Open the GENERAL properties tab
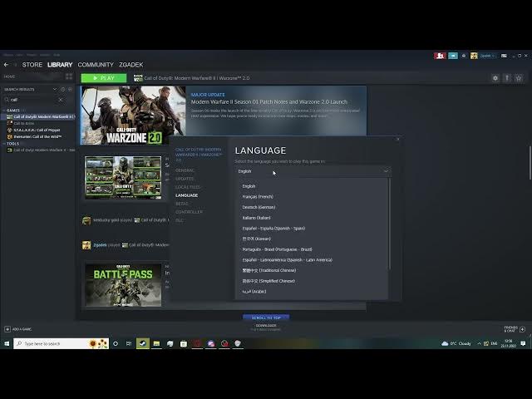 pos(185,170)
